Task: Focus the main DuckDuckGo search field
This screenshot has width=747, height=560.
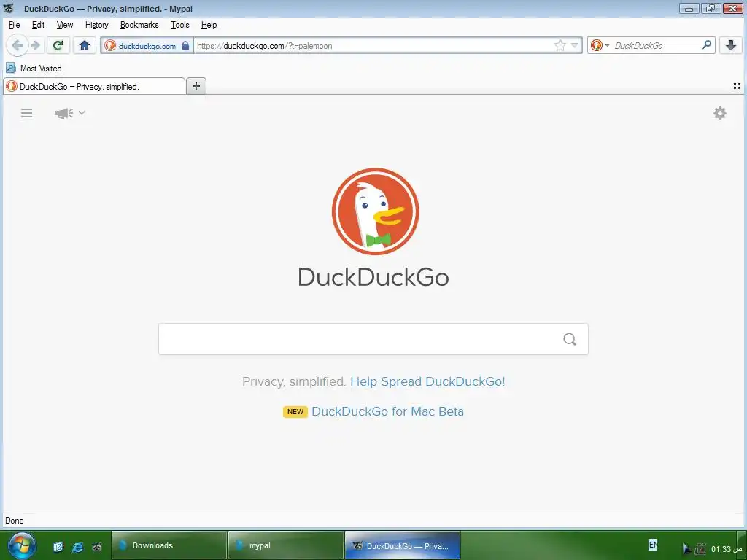Action: pyautogui.click(x=373, y=339)
